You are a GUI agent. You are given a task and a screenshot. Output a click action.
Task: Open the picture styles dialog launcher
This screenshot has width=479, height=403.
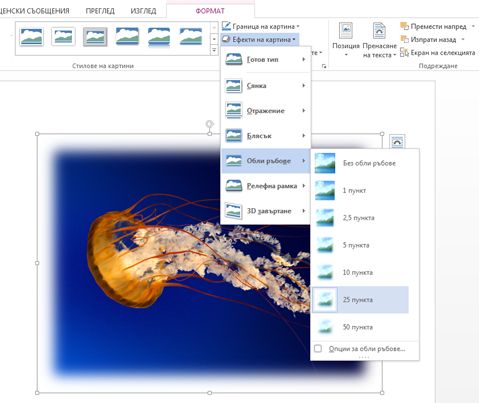324,67
